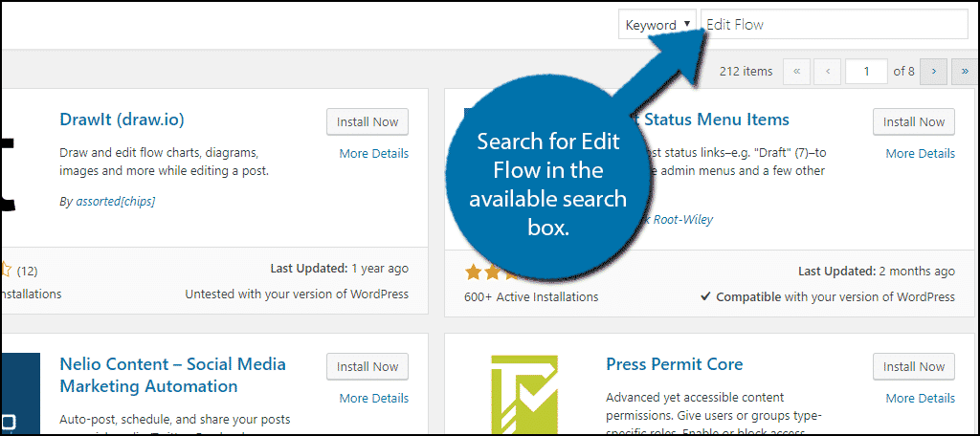Click the DrawIt (12) ratings count
This screenshot has height=436, width=980.
tap(28, 272)
